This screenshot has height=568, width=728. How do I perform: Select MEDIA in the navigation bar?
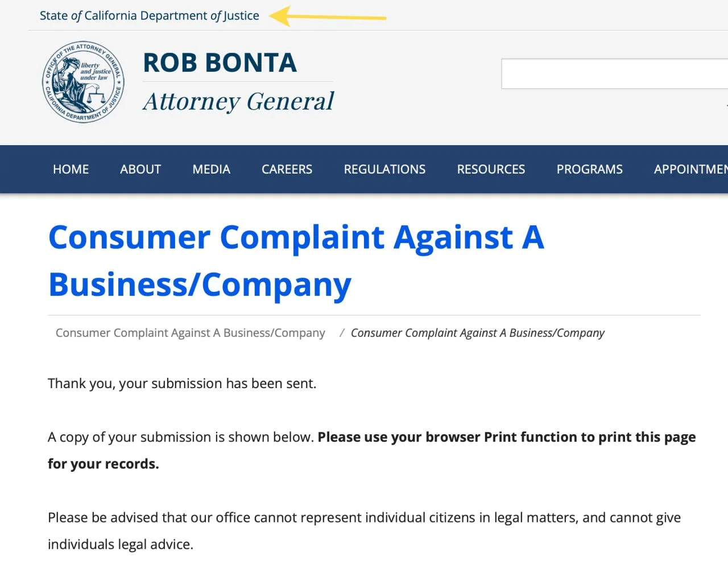tap(212, 170)
